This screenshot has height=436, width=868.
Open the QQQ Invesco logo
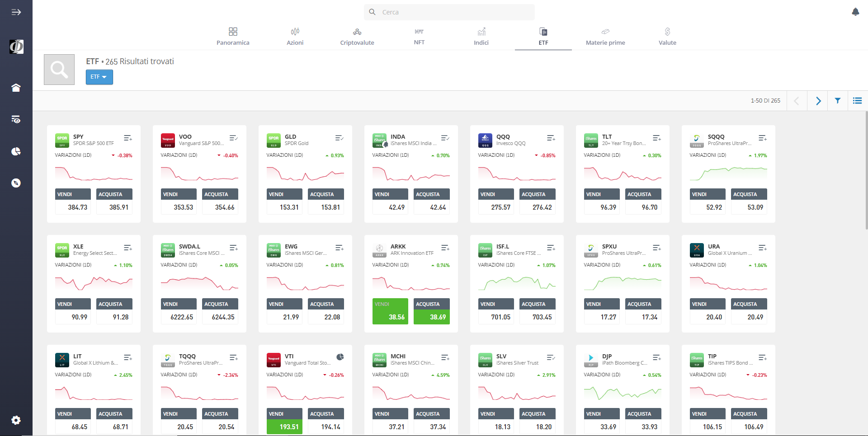pyautogui.click(x=485, y=141)
